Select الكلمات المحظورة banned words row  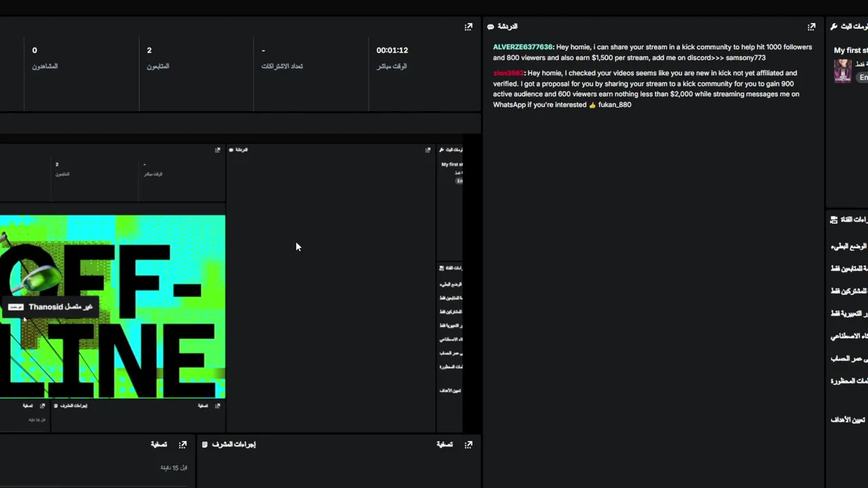point(848,381)
